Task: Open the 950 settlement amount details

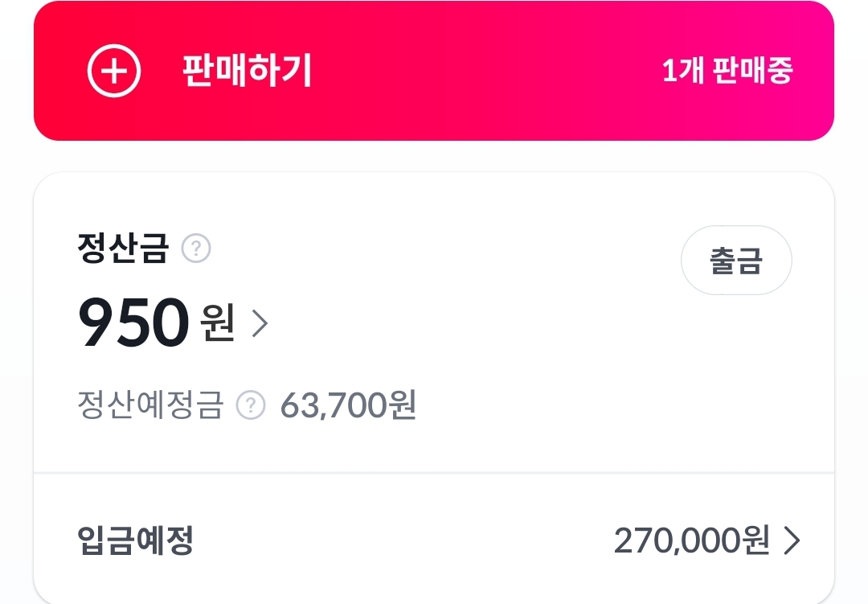Action: (133, 322)
